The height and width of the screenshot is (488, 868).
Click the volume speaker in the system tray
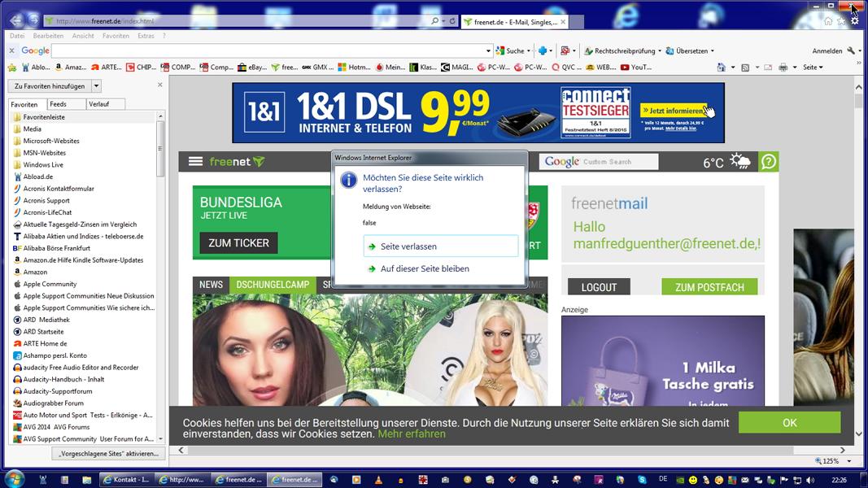(810, 480)
